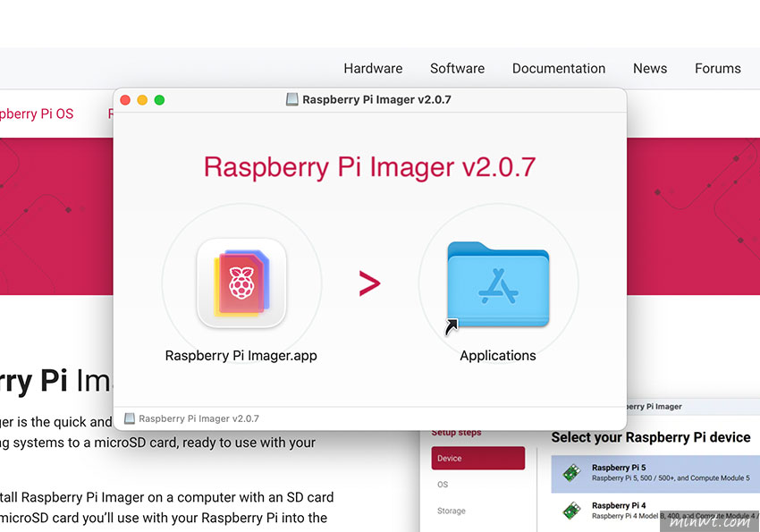Go to the News nav item
760x532 pixels.
[650, 68]
